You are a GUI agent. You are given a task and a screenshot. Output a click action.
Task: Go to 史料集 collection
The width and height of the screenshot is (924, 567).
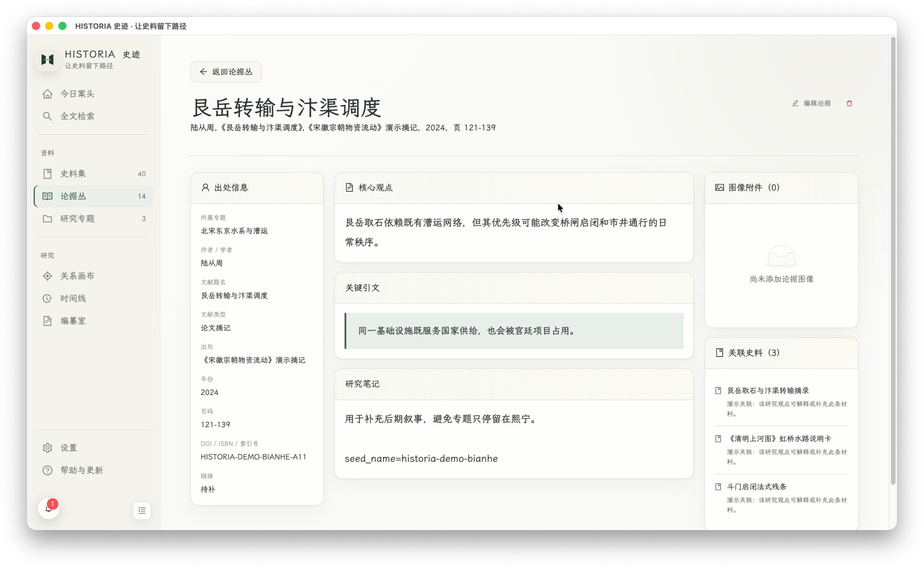click(x=93, y=174)
